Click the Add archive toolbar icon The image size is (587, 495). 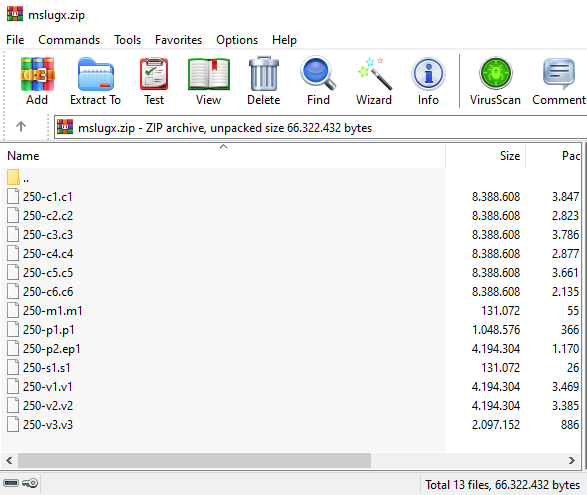37,80
